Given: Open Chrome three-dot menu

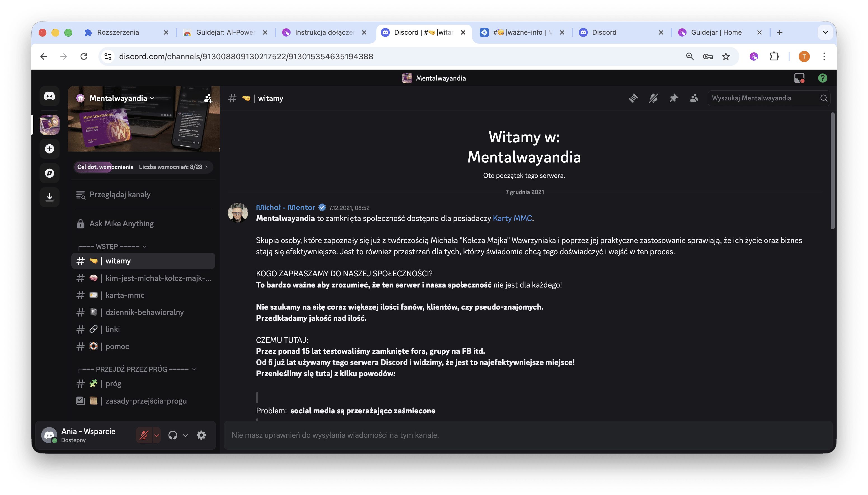Looking at the screenshot, I should click(824, 56).
